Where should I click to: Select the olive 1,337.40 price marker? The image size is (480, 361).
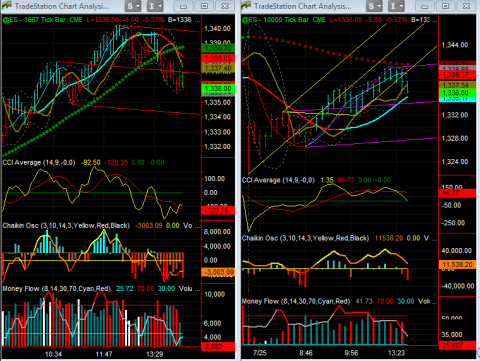[x=218, y=68]
